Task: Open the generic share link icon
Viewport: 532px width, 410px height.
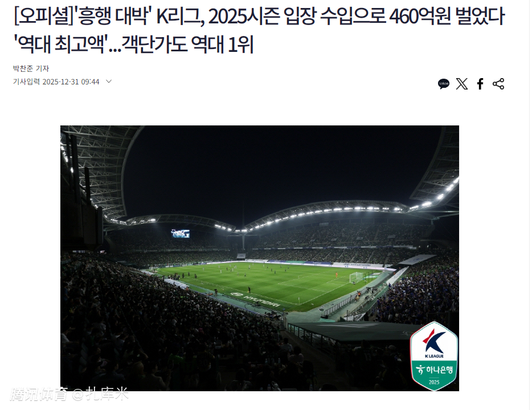Action: [498, 84]
